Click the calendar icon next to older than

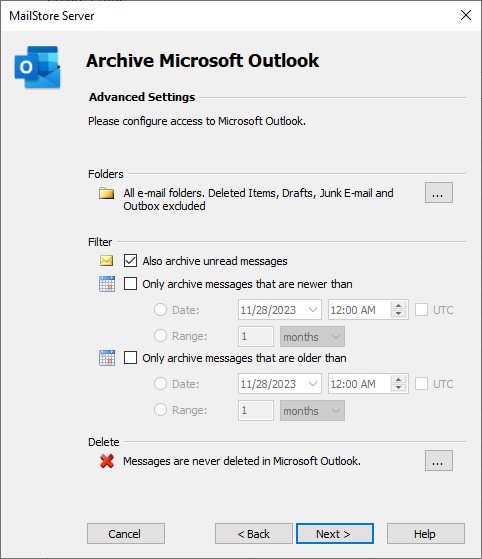click(107, 358)
